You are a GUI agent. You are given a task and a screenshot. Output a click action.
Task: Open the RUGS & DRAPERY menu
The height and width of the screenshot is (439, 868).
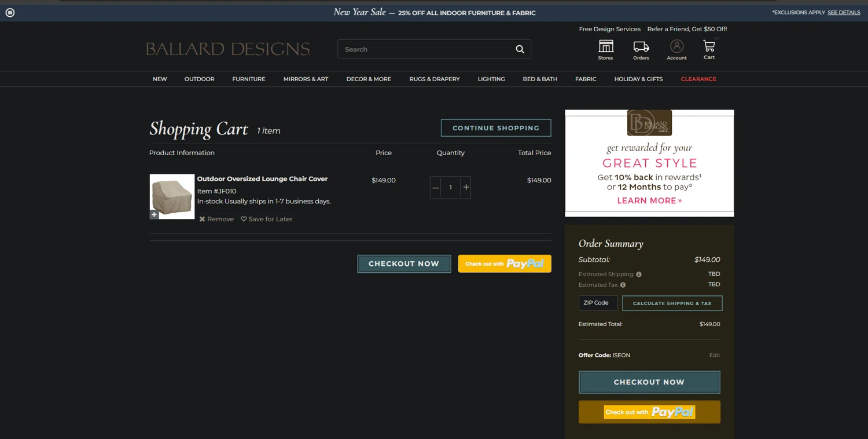(435, 79)
